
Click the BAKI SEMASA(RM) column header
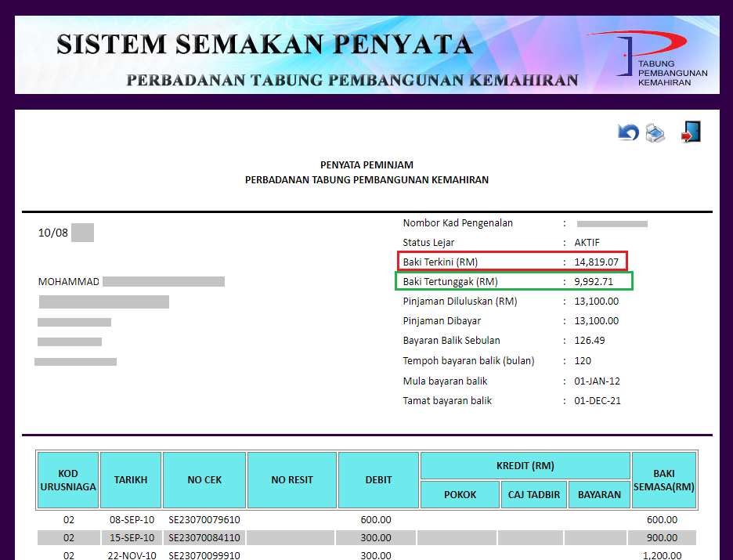[664, 480]
